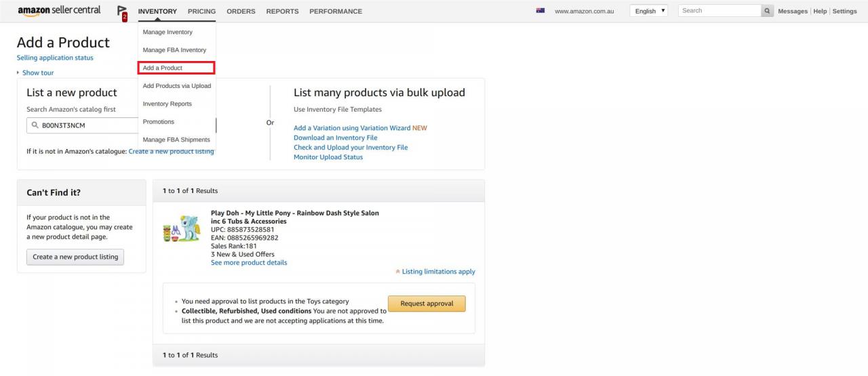Click the Listing limitations apply chevron link
The image size is (868, 376).
pos(435,272)
